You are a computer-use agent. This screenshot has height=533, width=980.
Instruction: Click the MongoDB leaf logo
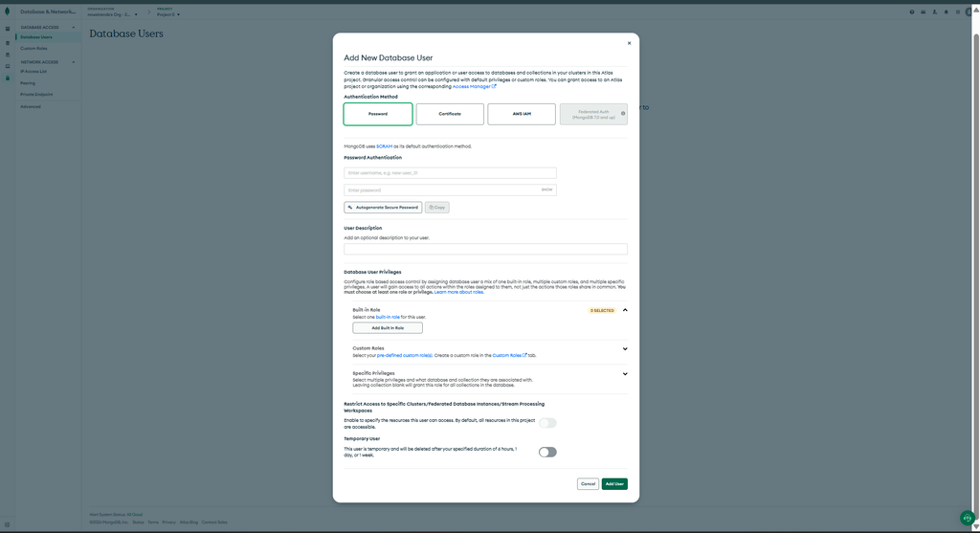coord(7,11)
